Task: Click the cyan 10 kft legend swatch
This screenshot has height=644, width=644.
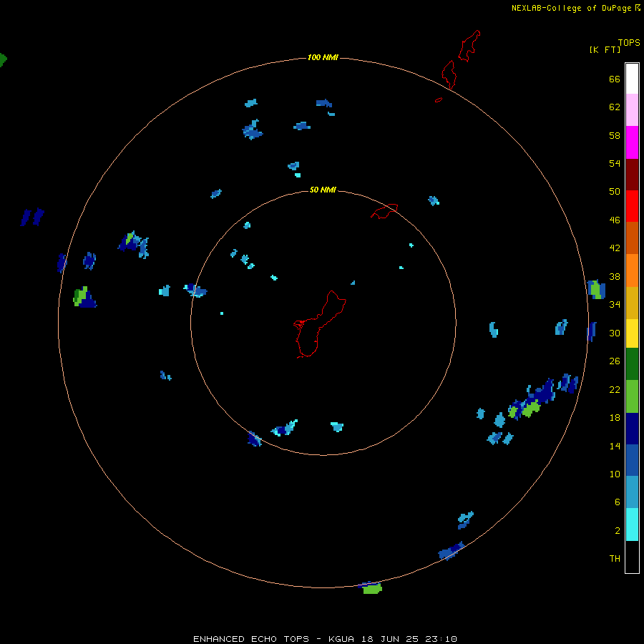Action: click(x=632, y=525)
